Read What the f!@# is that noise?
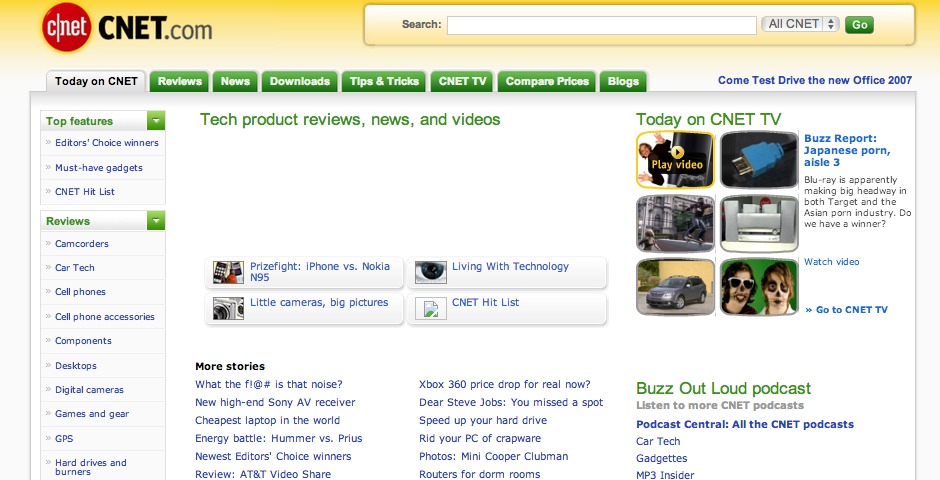940x480 pixels. (269, 385)
